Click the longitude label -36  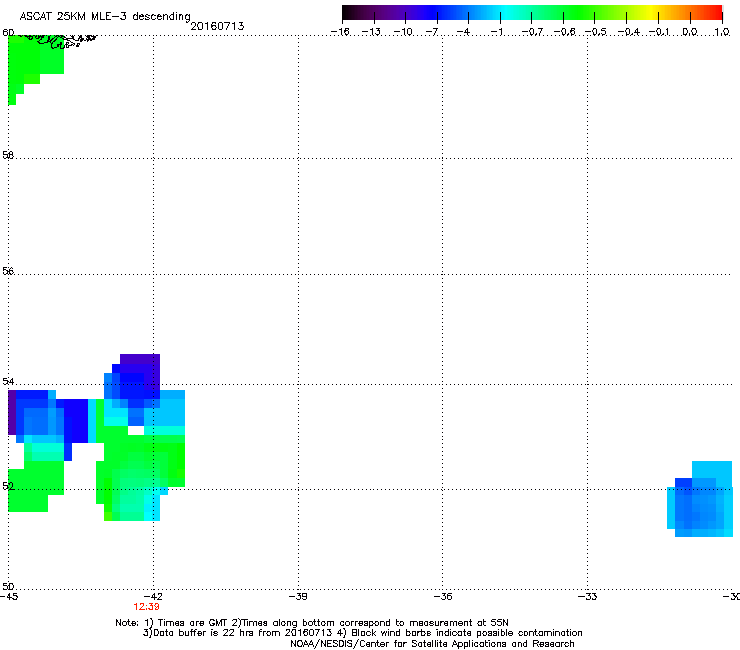coord(443,597)
